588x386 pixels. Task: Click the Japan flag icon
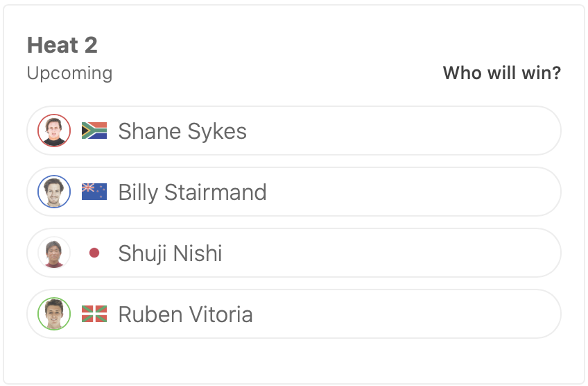[x=94, y=253]
